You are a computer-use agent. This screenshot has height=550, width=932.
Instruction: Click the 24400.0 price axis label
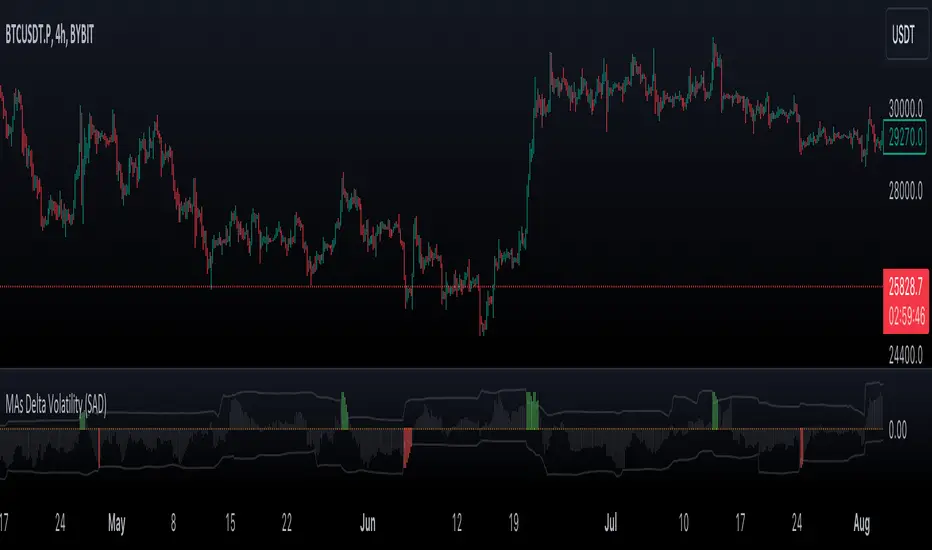906,356
